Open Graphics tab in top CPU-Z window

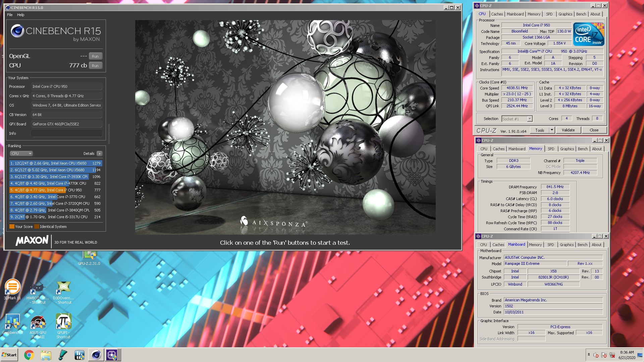point(565,14)
